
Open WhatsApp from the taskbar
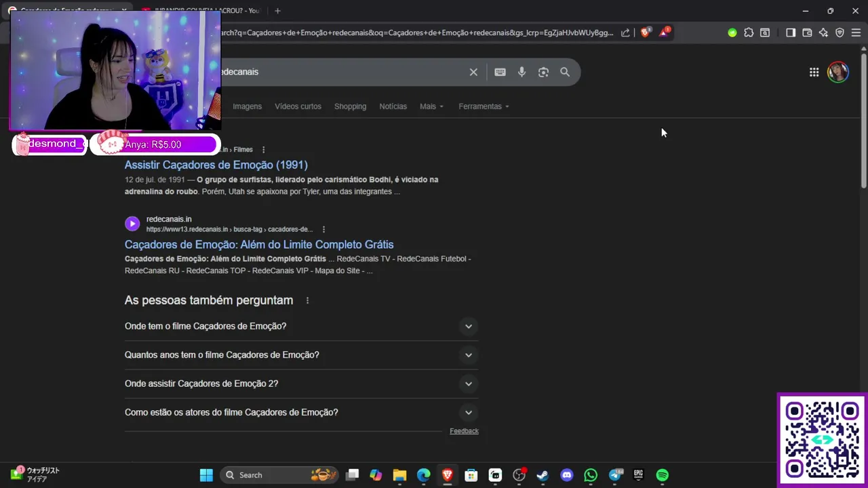[x=591, y=475]
